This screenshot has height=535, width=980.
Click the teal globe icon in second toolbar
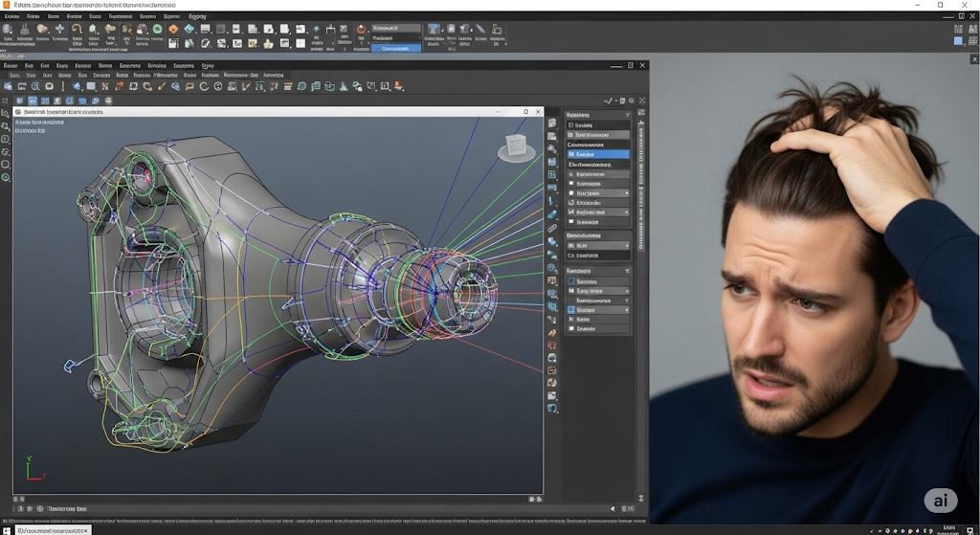tap(301, 86)
